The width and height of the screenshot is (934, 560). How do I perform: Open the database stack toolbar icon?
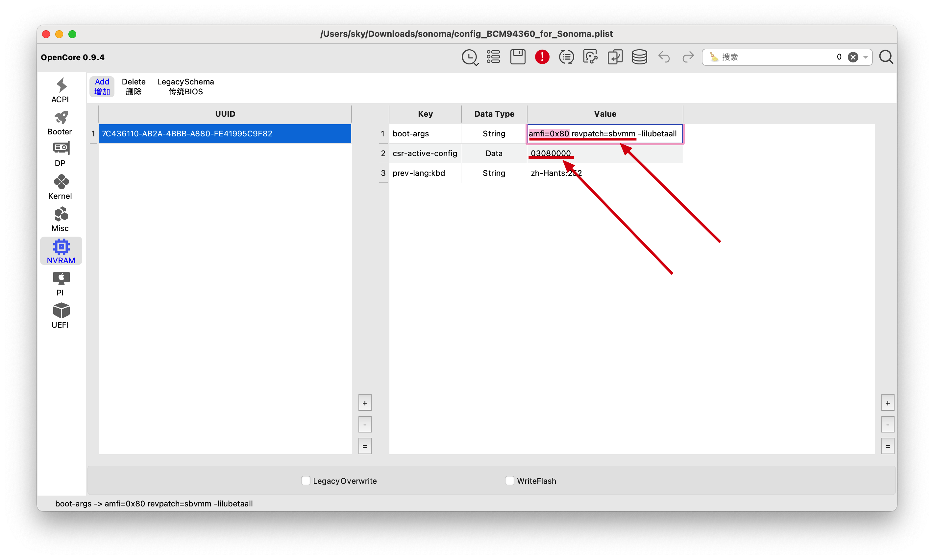[640, 57]
